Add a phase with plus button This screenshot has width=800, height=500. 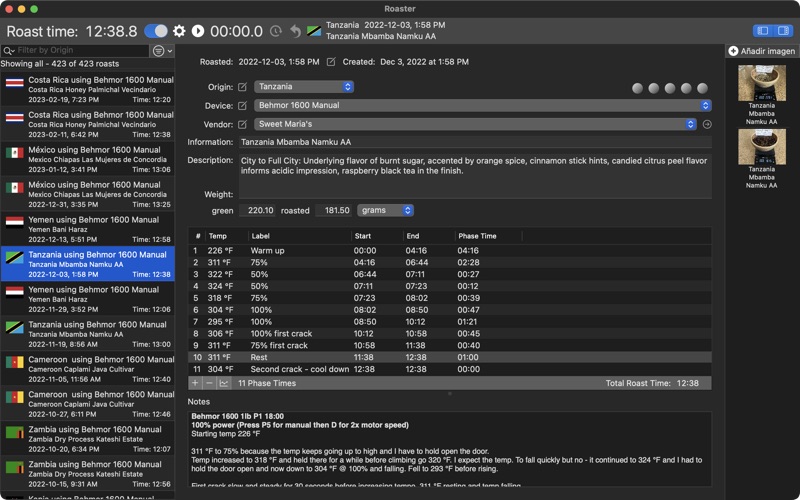pyautogui.click(x=195, y=383)
